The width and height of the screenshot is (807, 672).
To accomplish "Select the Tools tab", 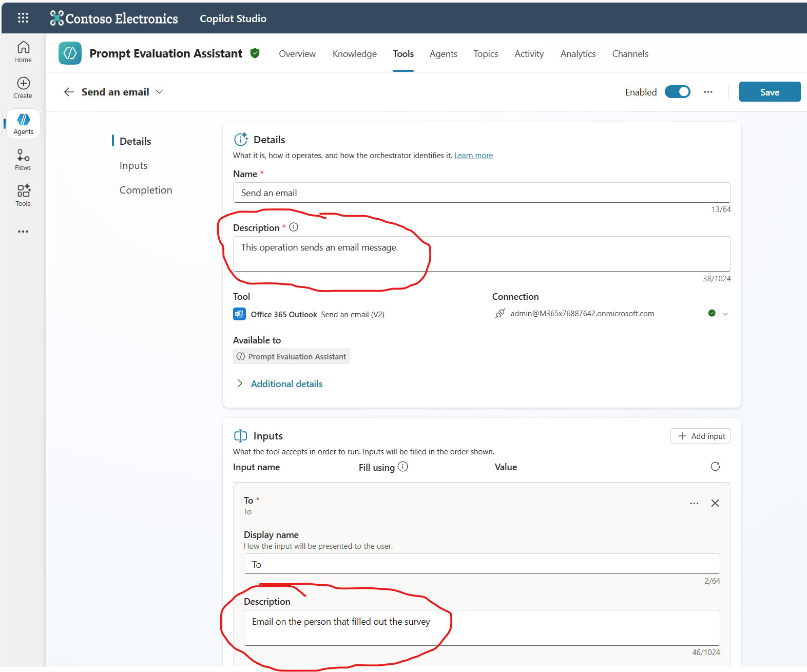I will tap(403, 54).
